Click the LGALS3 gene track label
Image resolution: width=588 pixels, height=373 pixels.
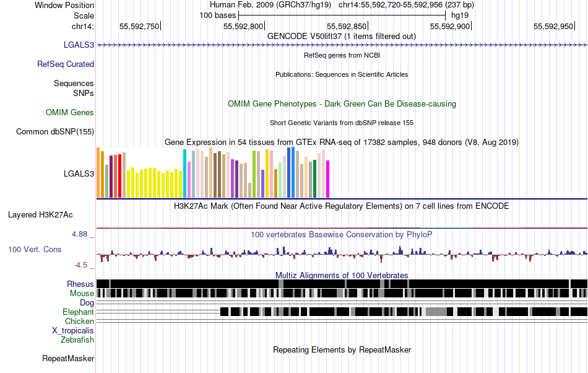pos(79,45)
